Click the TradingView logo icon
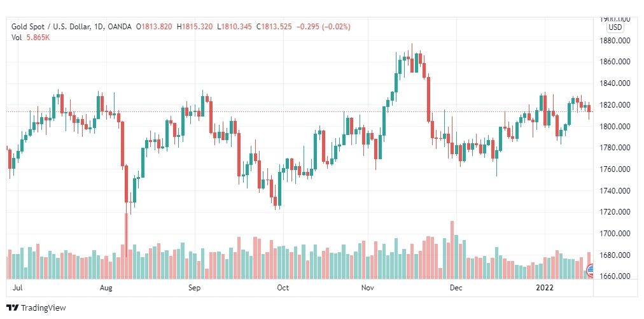The image size is (644, 319). (12, 308)
